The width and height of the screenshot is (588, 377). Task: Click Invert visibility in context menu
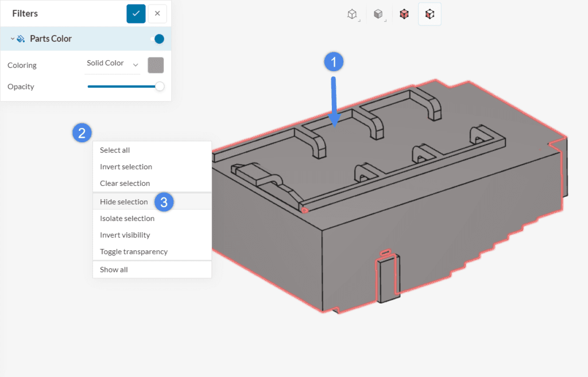click(x=125, y=235)
